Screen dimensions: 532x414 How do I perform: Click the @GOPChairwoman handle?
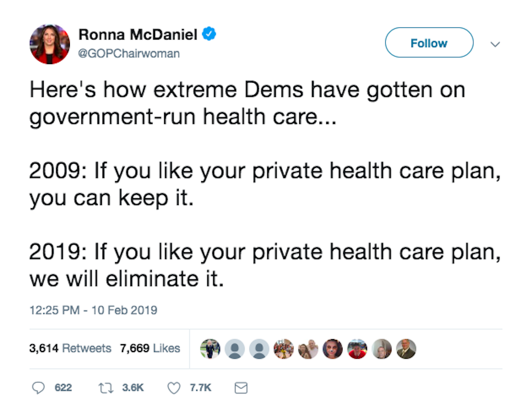[129, 54]
